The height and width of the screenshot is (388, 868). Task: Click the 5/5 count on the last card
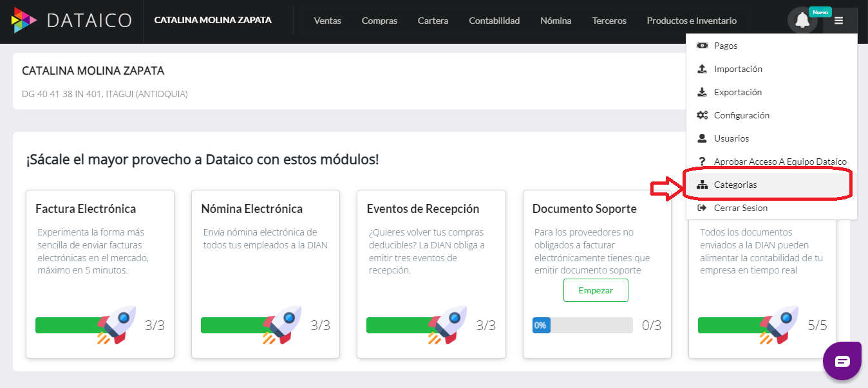point(817,326)
